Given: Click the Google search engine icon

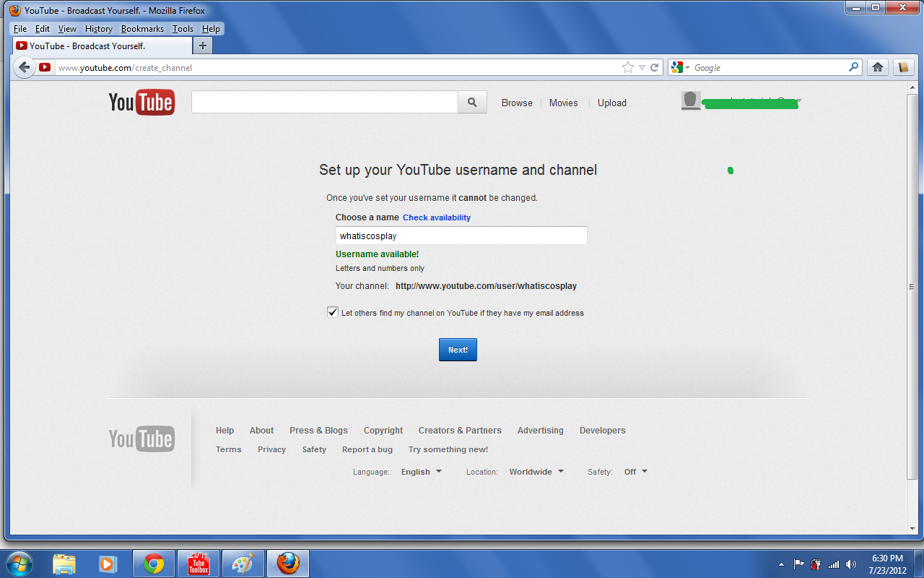Looking at the screenshot, I should coord(676,67).
